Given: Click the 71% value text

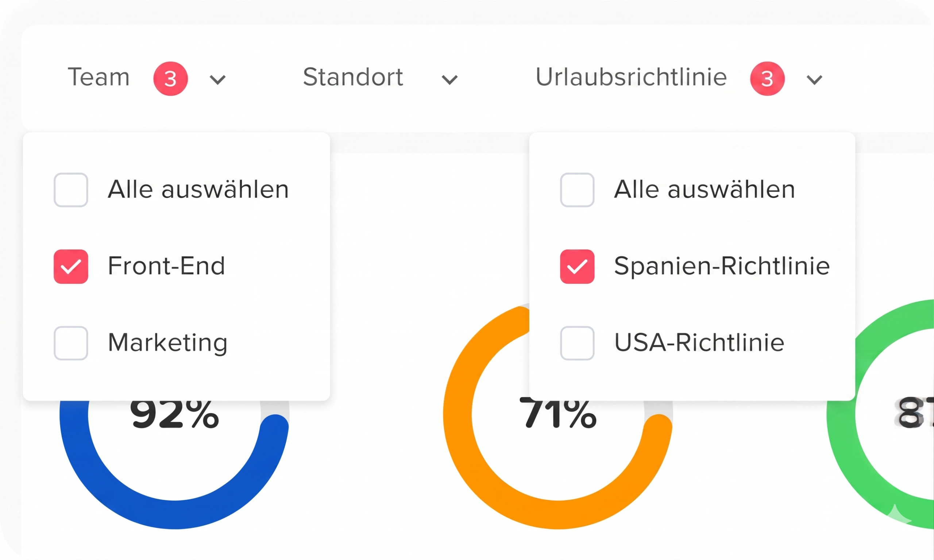Looking at the screenshot, I should point(558,415).
